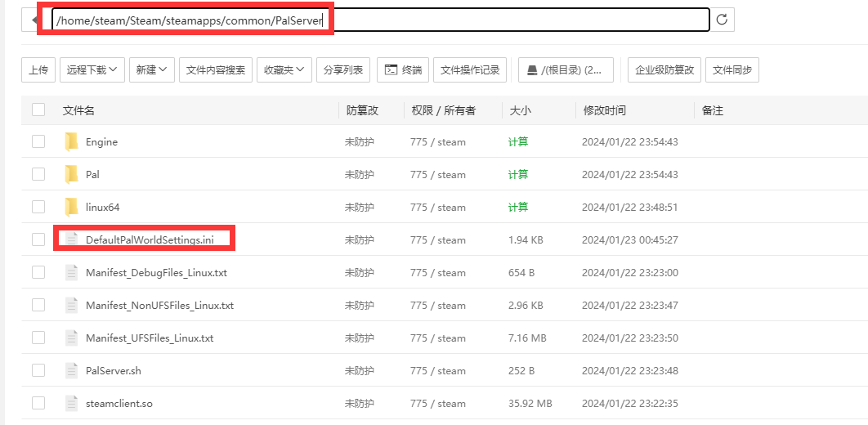Select checkbox for Manifest_NonUFSFiles_Linux.txt
Screen dimensions: 868x425
coord(38,305)
